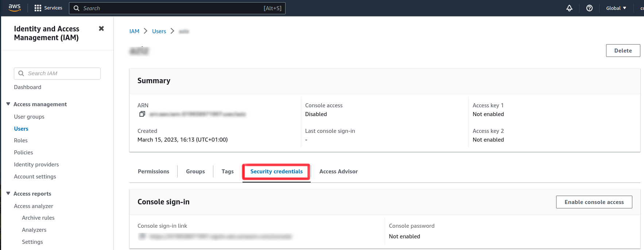644x250 pixels.
Task: Click the Services label in top bar
Action: click(53, 8)
